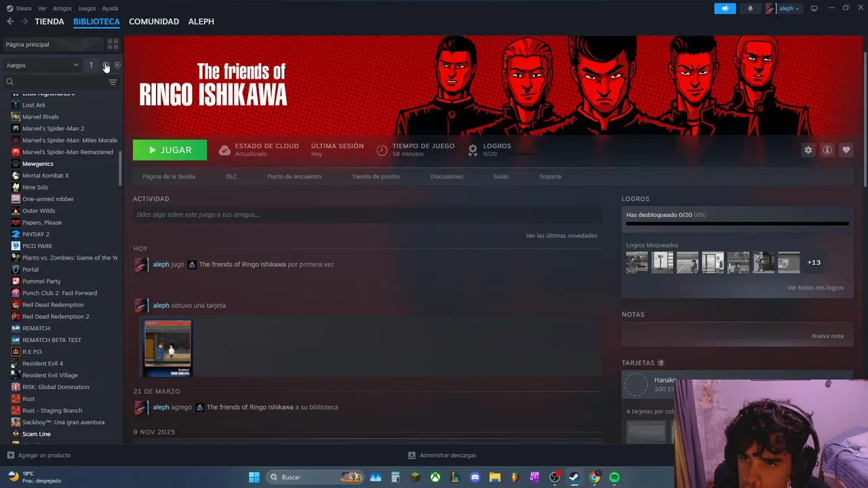
Task: Open Google Chrome from the taskbar
Action: click(x=594, y=477)
